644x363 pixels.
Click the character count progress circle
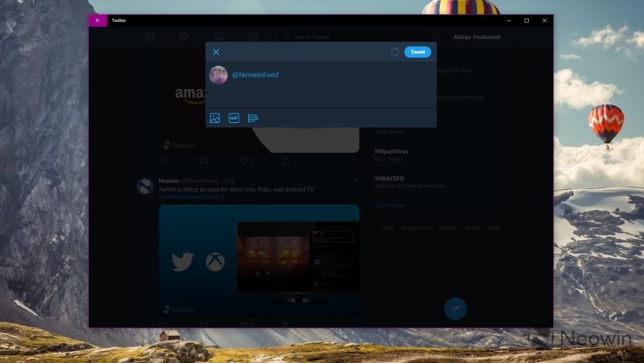[x=395, y=52]
